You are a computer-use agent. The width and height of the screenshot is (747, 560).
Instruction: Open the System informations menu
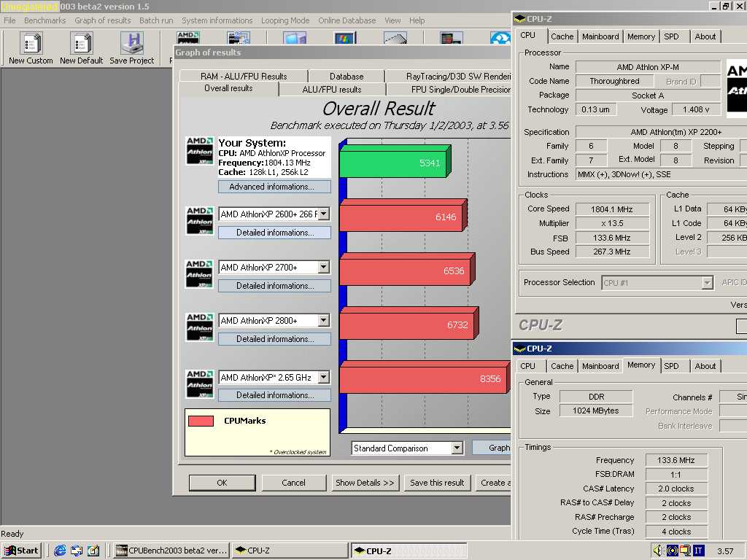pyautogui.click(x=217, y=20)
